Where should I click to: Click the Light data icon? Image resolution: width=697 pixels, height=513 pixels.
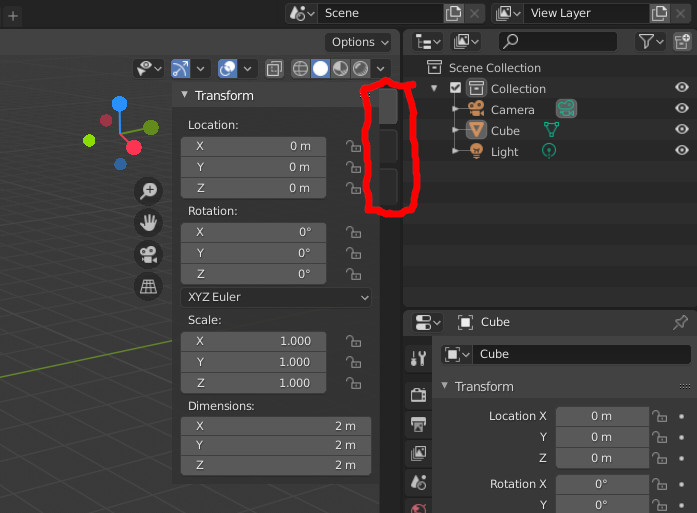point(549,151)
